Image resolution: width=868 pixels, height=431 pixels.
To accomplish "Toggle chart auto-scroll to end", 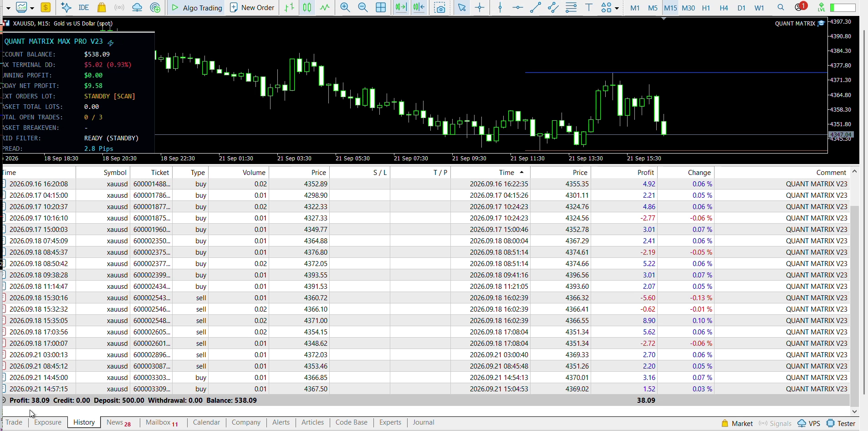I will [401, 7].
